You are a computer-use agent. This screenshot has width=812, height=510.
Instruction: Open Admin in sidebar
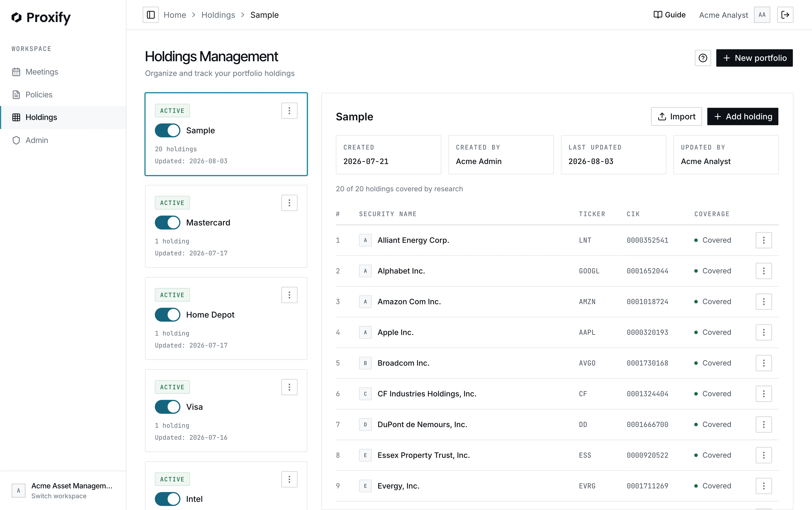[x=63, y=140]
